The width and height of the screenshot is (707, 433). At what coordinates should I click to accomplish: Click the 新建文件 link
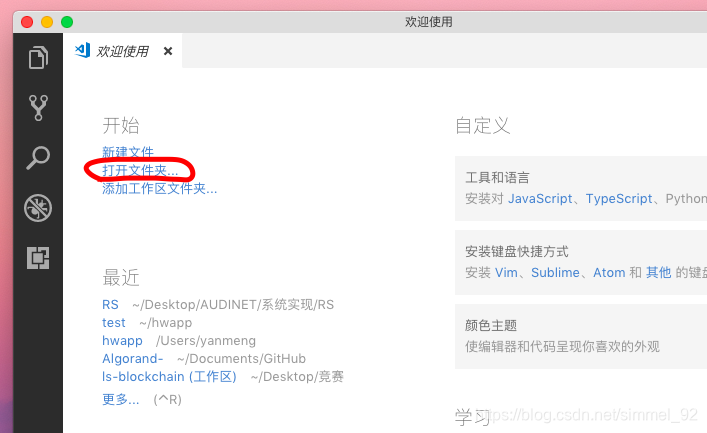[x=128, y=152]
